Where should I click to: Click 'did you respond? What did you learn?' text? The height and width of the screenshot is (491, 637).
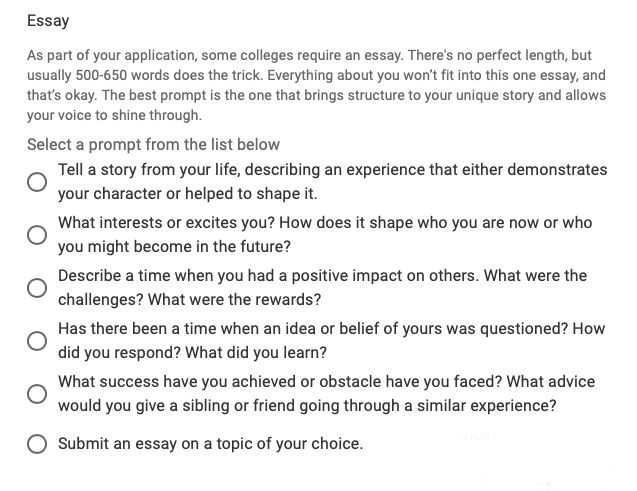(x=192, y=353)
